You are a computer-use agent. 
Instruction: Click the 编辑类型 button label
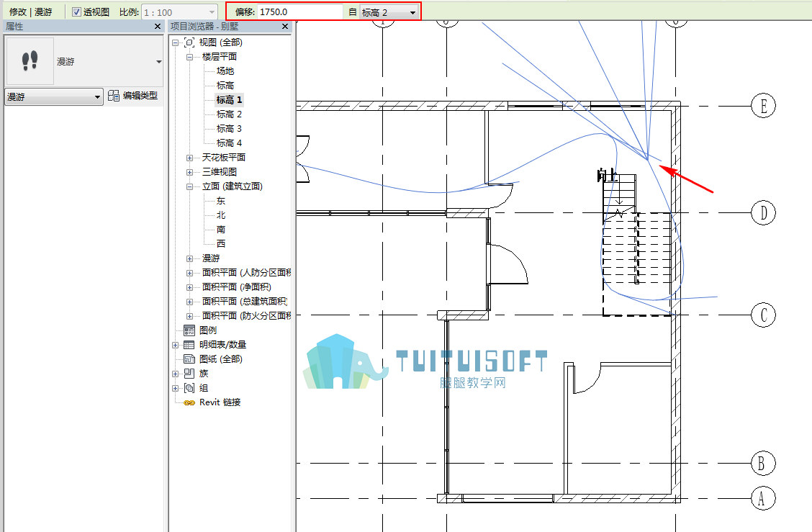tap(140, 96)
